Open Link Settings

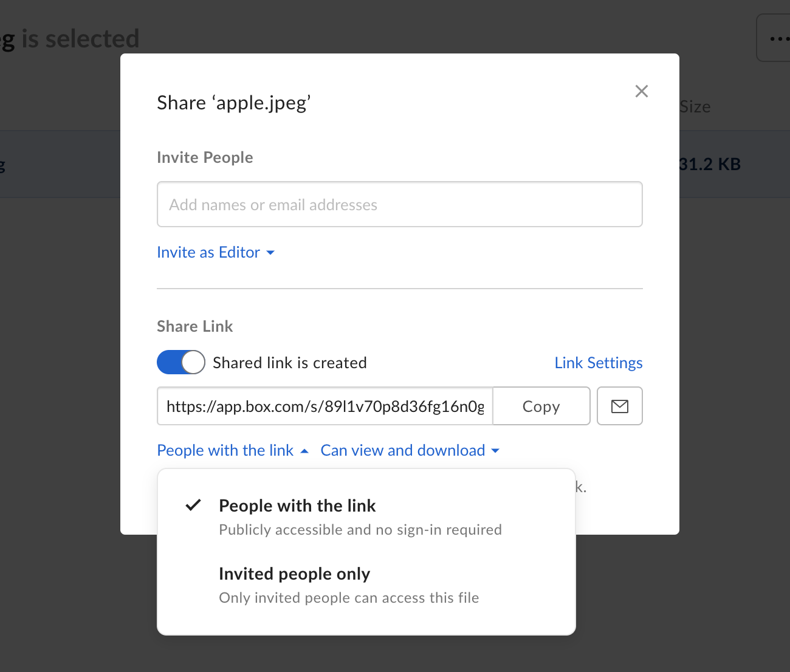(598, 363)
